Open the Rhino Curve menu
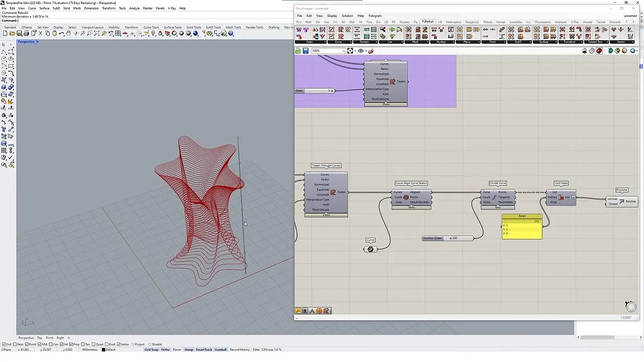 (x=32, y=8)
